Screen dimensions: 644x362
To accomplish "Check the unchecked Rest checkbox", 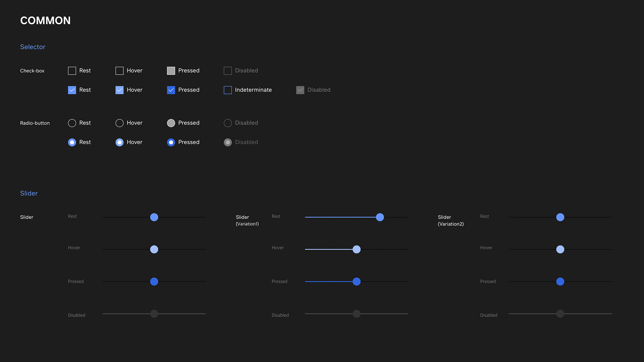I will [72, 71].
